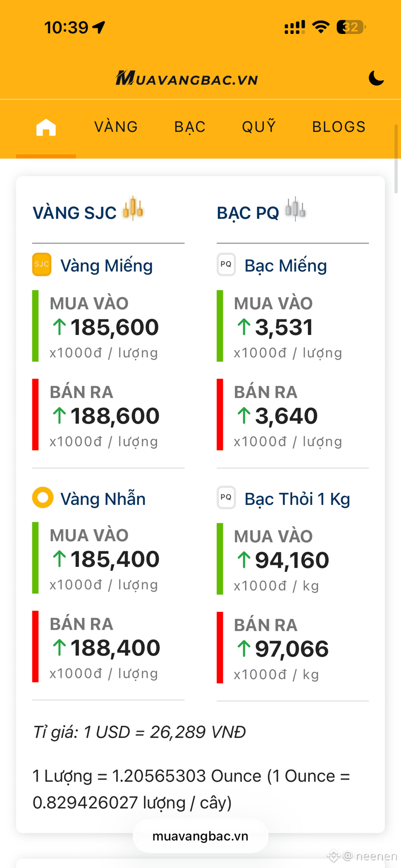The width and height of the screenshot is (401, 868).
Task: Open the BẠC tab
Action: [x=190, y=127]
